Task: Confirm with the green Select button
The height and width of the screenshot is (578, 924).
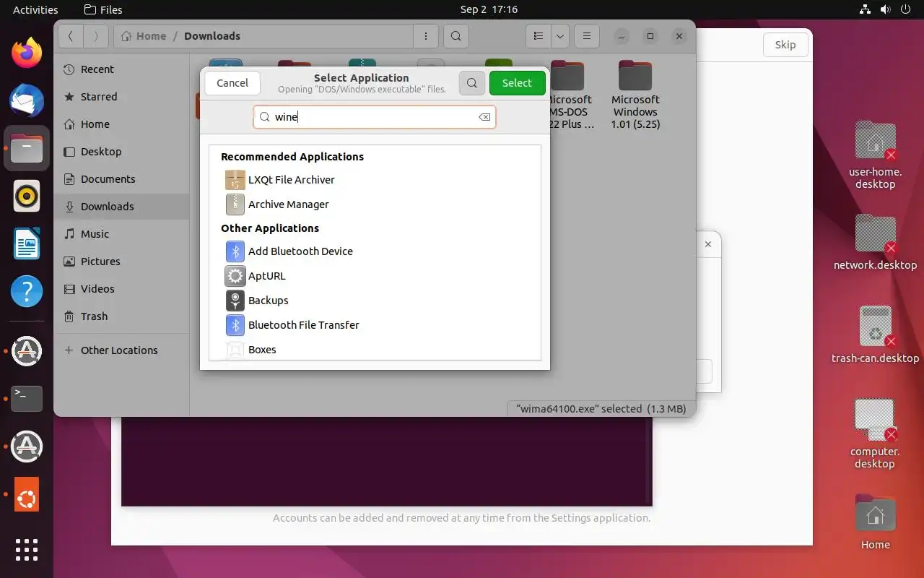Action: (517, 83)
